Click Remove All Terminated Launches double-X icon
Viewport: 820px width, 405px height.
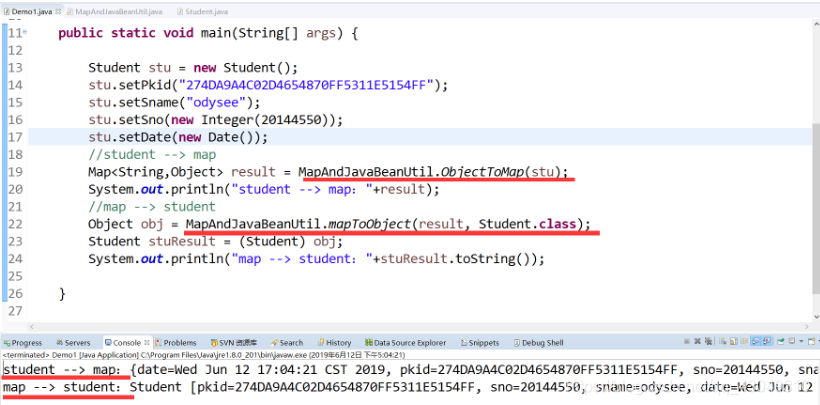[x=709, y=341]
